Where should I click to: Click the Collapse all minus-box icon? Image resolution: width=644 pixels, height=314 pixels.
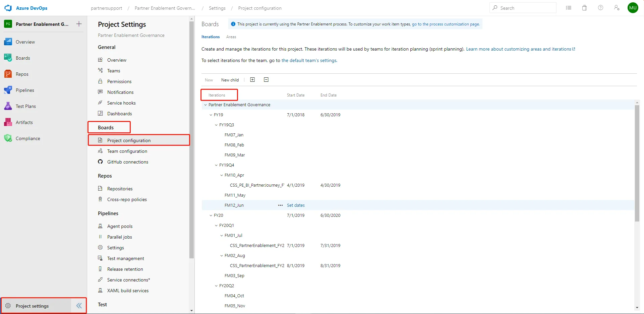(266, 80)
